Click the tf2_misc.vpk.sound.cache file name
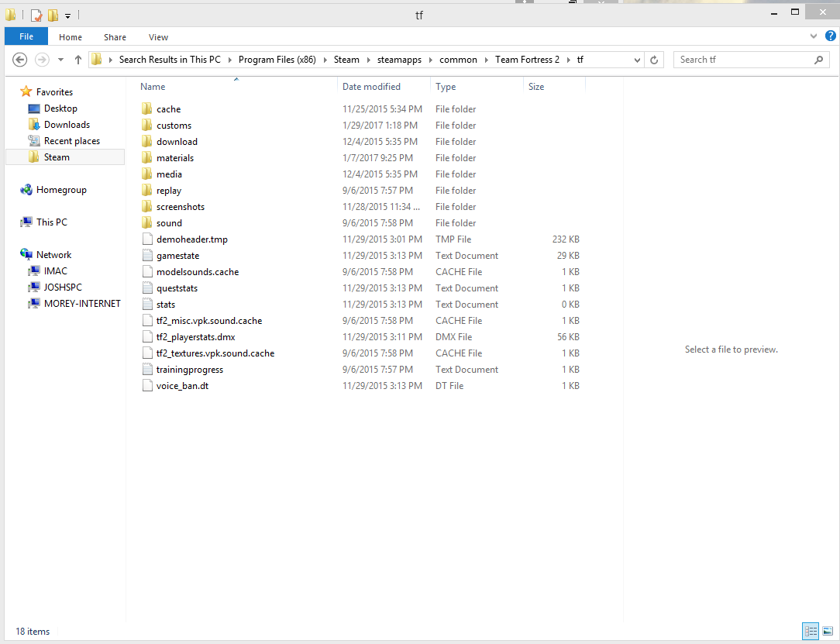The width and height of the screenshot is (840, 644). [x=209, y=320]
